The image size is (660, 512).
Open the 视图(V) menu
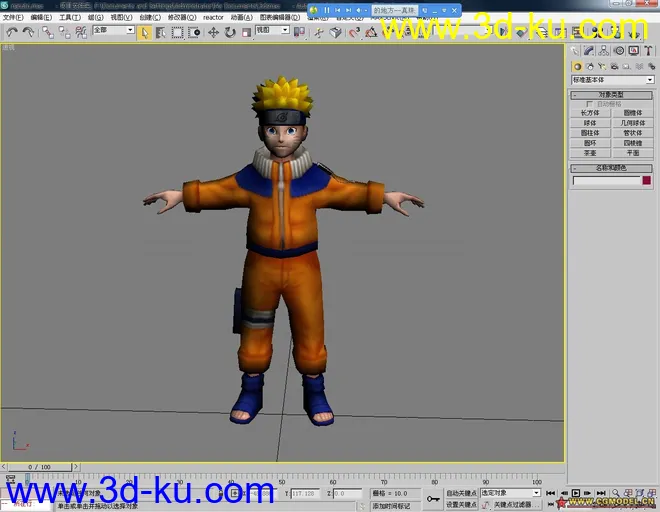(x=122, y=17)
